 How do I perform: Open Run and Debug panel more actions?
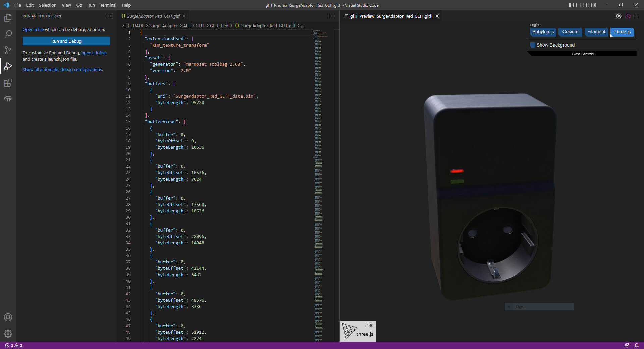click(109, 16)
